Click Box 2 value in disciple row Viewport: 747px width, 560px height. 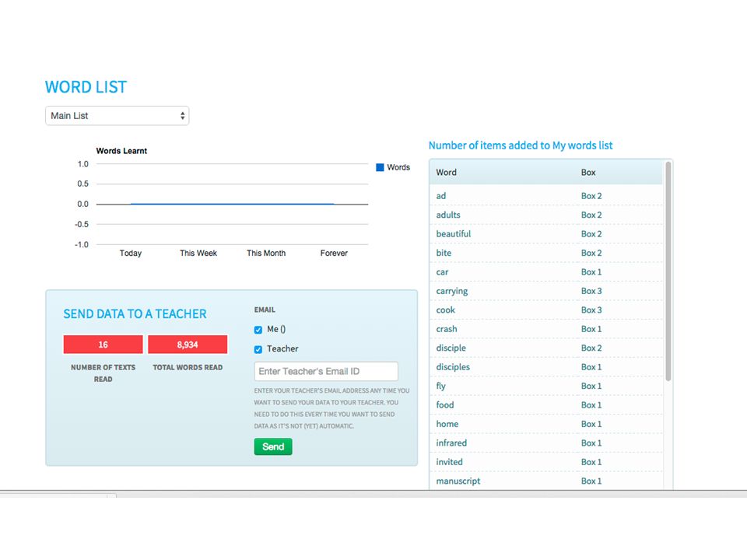click(x=591, y=348)
